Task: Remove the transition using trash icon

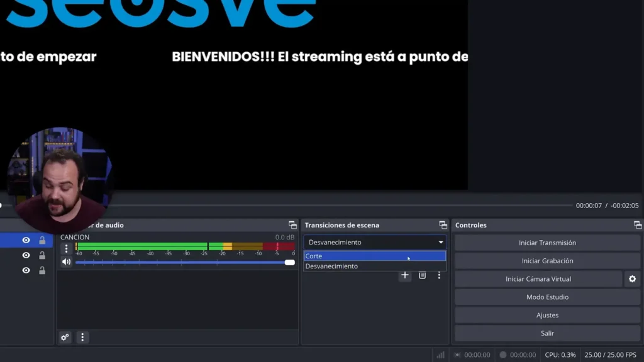Action: (421, 275)
